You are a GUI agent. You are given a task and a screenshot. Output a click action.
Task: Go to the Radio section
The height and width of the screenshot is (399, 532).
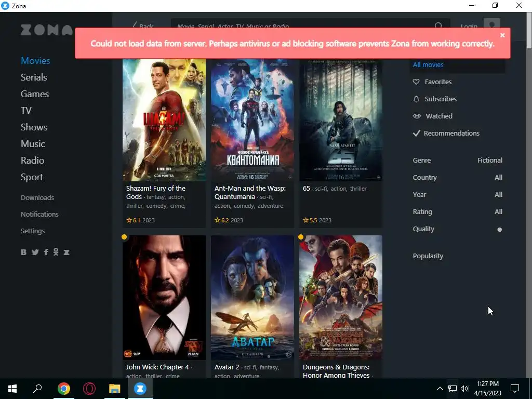pos(33,161)
